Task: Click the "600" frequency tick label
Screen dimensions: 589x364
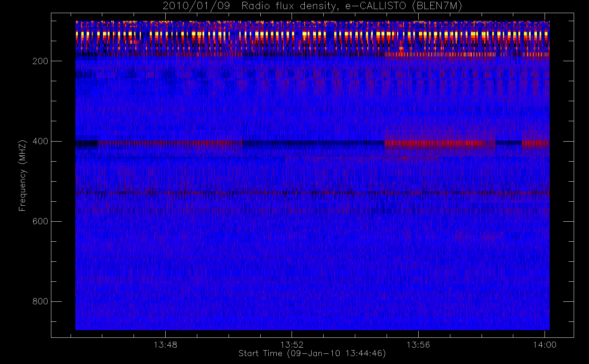Action: point(40,221)
